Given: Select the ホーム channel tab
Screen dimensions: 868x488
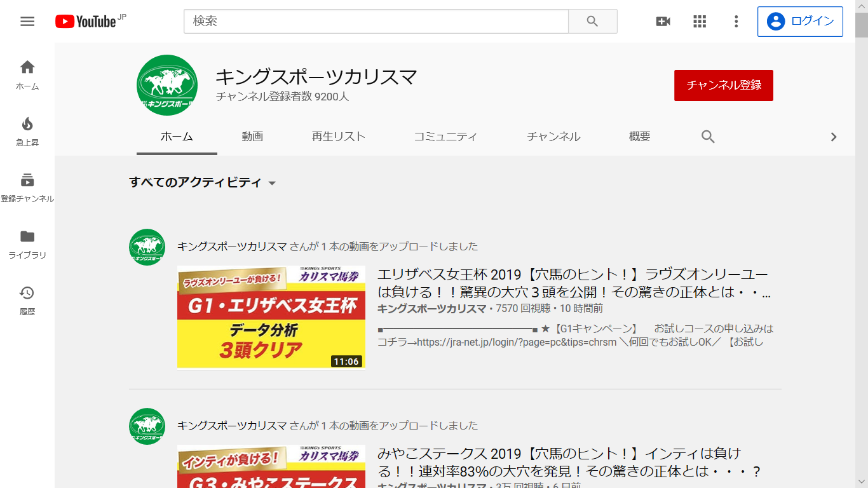Looking at the screenshot, I should pyautogui.click(x=177, y=137).
